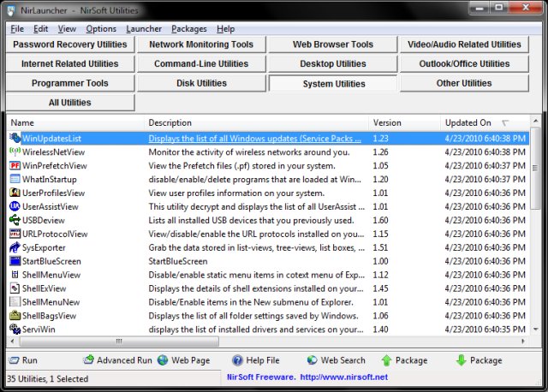
Task: Switch to Internet Related Utilities group
Action: [x=70, y=63]
